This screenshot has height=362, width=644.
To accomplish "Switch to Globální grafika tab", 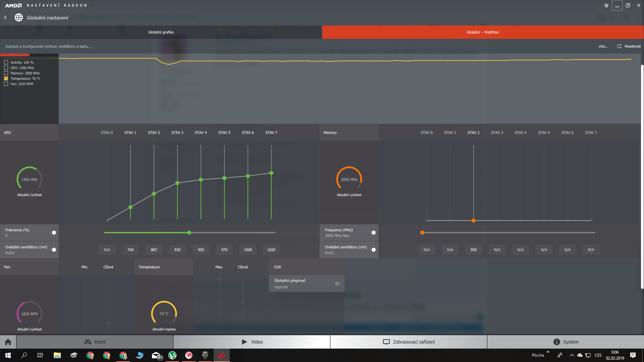I will coord(161,32).
